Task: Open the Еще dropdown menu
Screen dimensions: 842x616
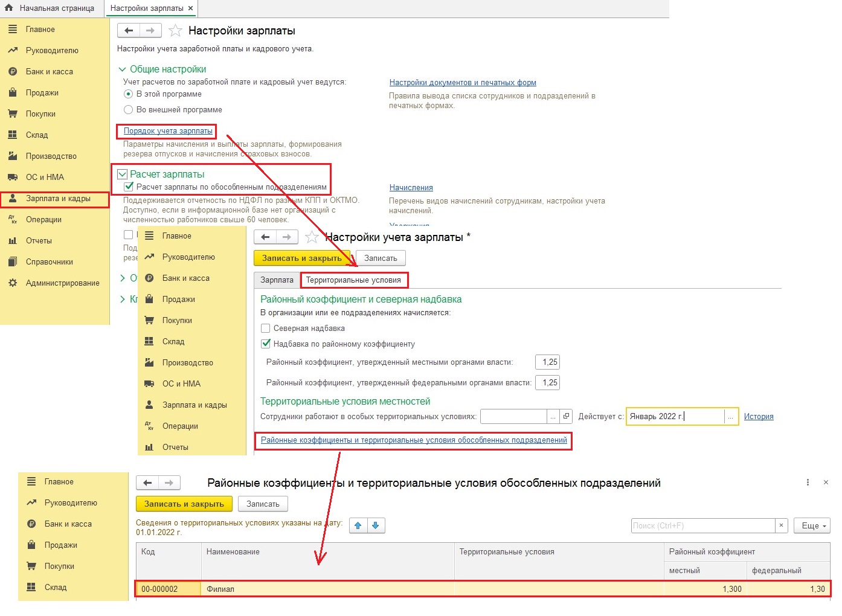Action: tap(812, 525)
